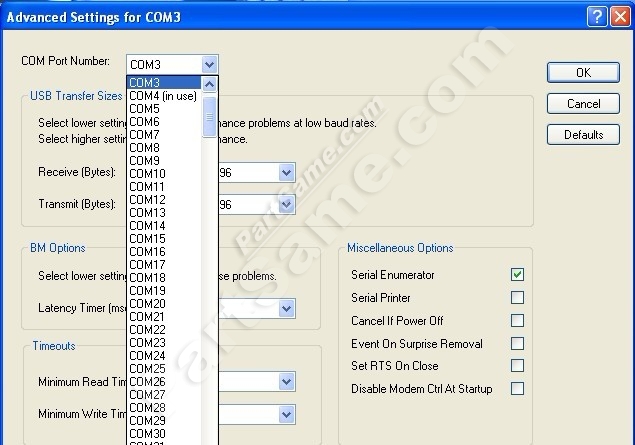Pick COM16 from the port list
This screenshot has width=635, height=445.
click(x=164, y=251)
